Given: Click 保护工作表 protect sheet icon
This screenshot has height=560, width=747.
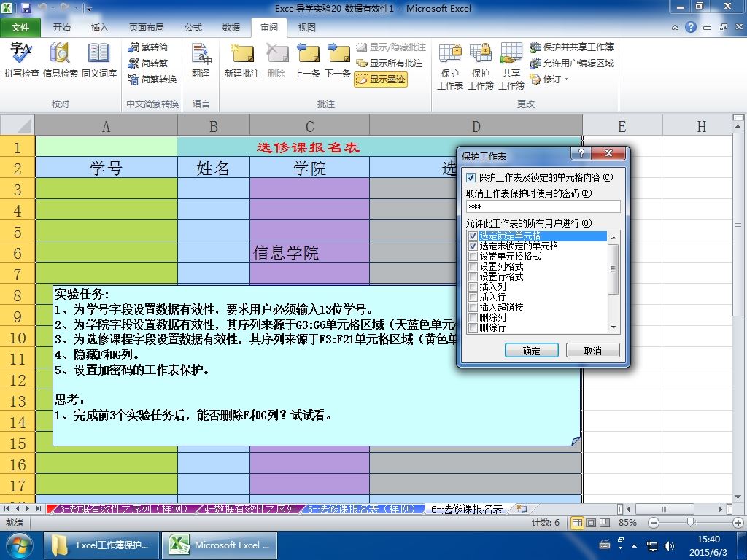Looking at the screenshot, I should [450, 66].
